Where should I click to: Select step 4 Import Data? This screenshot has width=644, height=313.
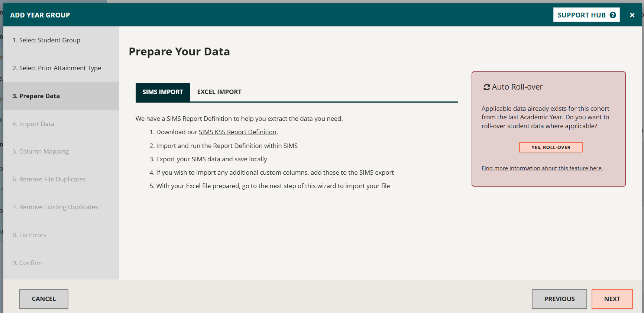[x=61, y=124]
